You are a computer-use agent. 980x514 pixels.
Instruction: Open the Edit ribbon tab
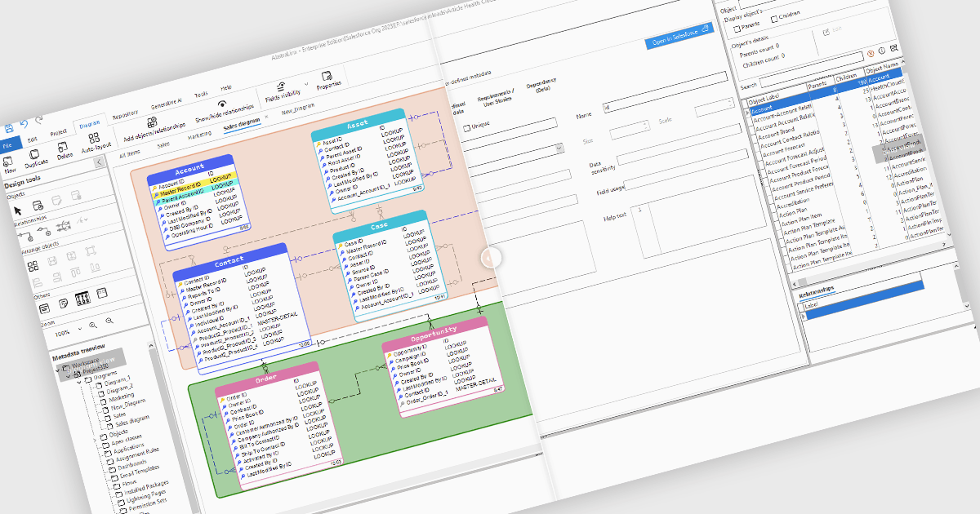click(x=32, y=138)
